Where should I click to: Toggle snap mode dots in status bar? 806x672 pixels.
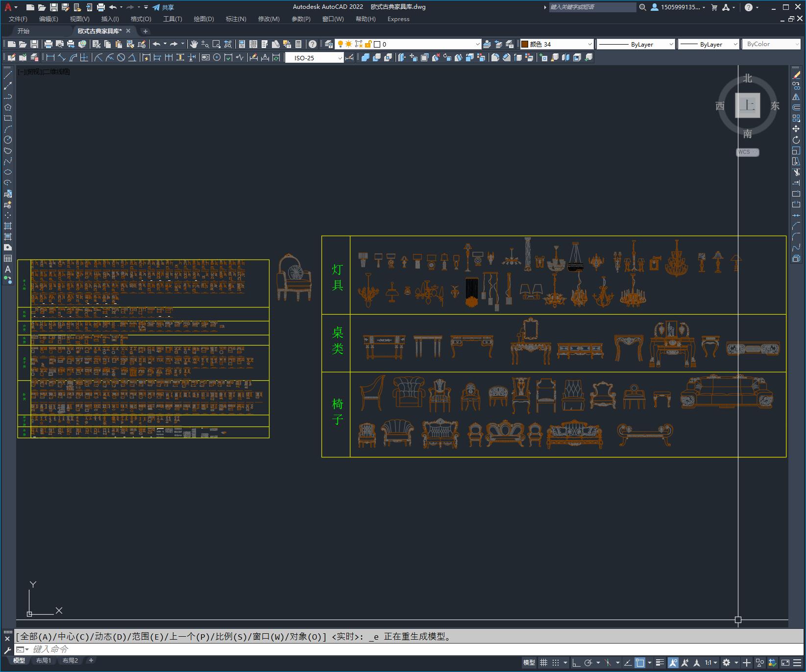(556, 663)
